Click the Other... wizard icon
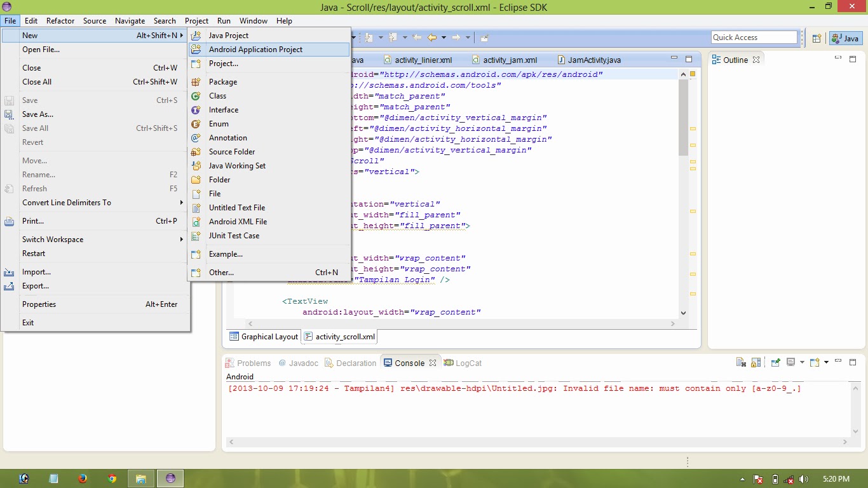 point(196,273)
